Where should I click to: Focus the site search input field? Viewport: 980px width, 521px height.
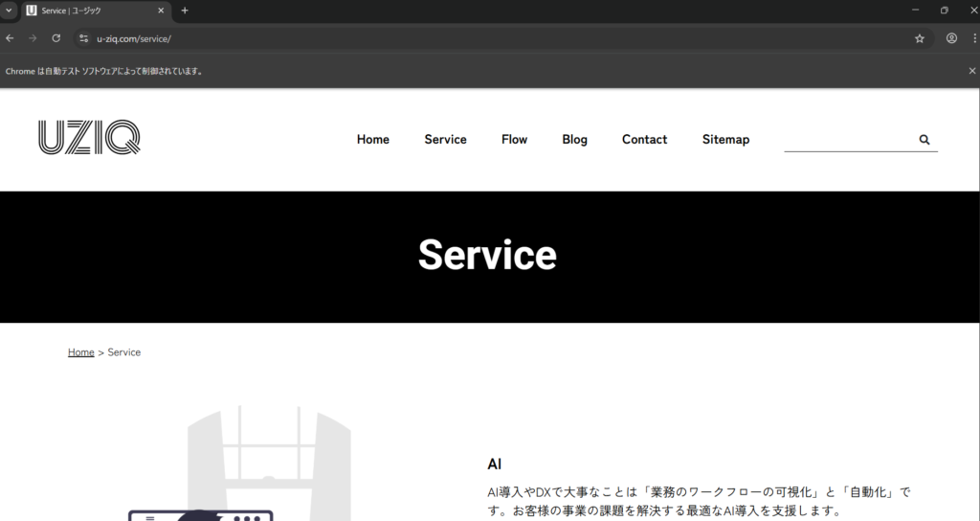pyautogui.click(x=847, y=140)
